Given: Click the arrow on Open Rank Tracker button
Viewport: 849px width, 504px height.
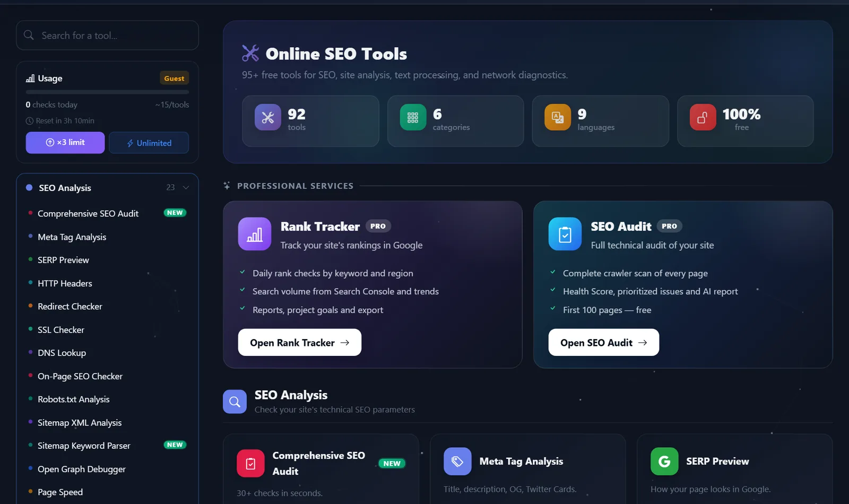Looking at the screenshot, I should point(345,343).
